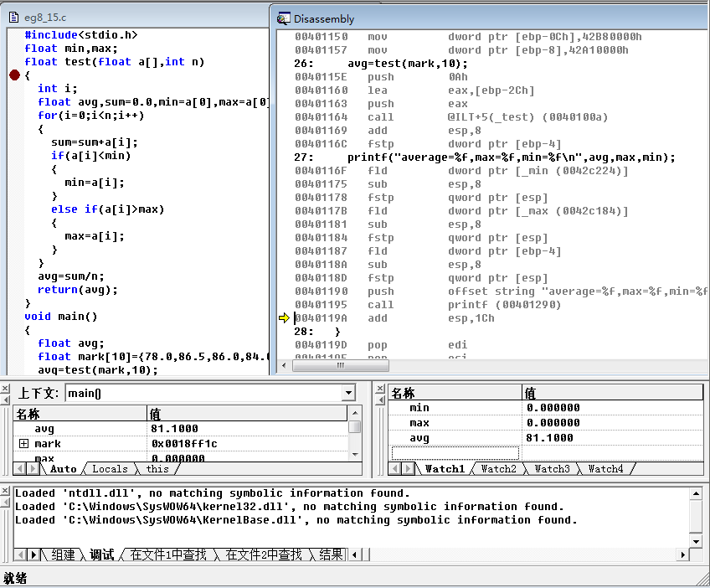The width and height of the screenshot is (710, 588).
Task: Click the void main() line in source
Action: pyautogui.click(x=60, y=317)
